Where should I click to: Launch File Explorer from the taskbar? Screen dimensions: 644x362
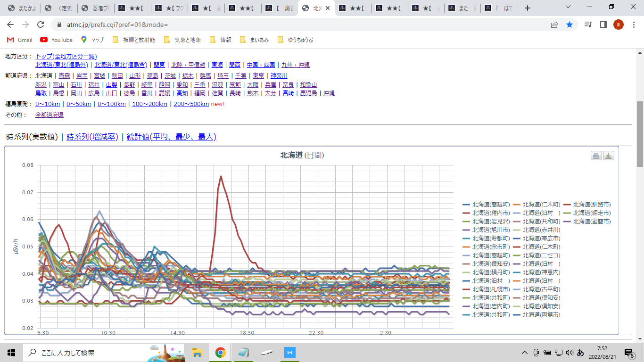pos(198,352)
